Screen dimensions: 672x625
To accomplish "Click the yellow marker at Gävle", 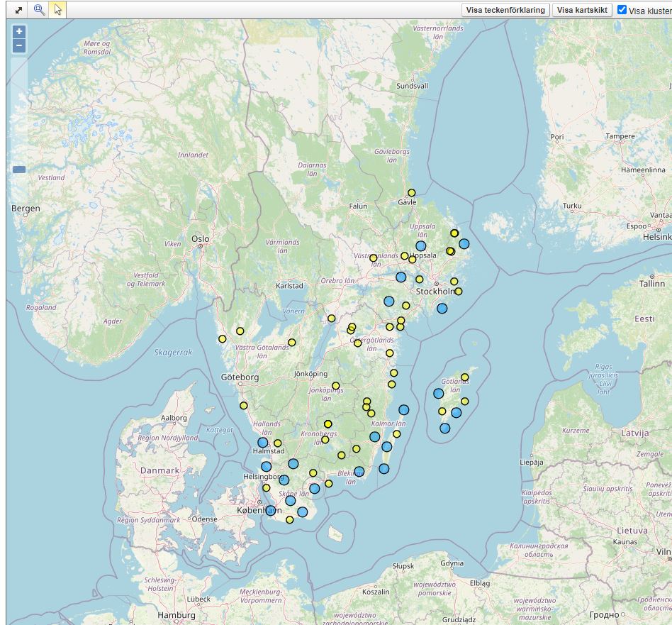I will [411, 193].
